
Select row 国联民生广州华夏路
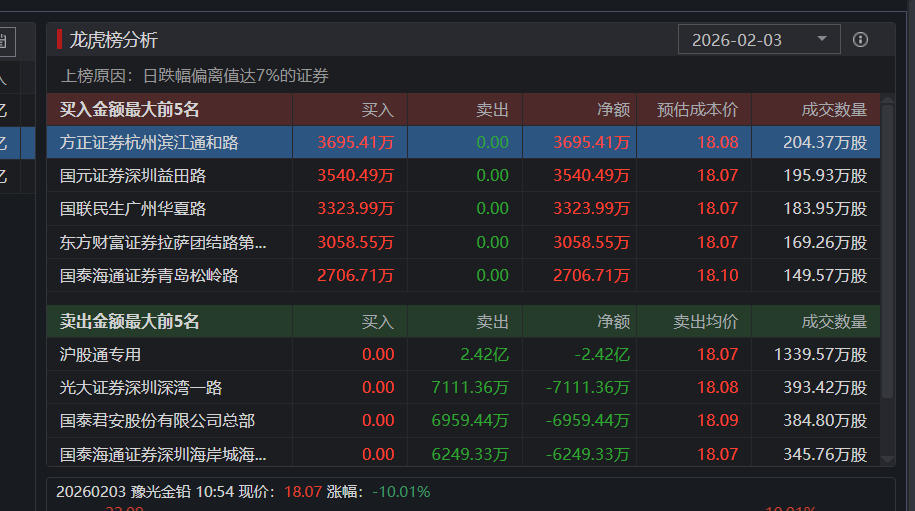click(x=463, y=209)
